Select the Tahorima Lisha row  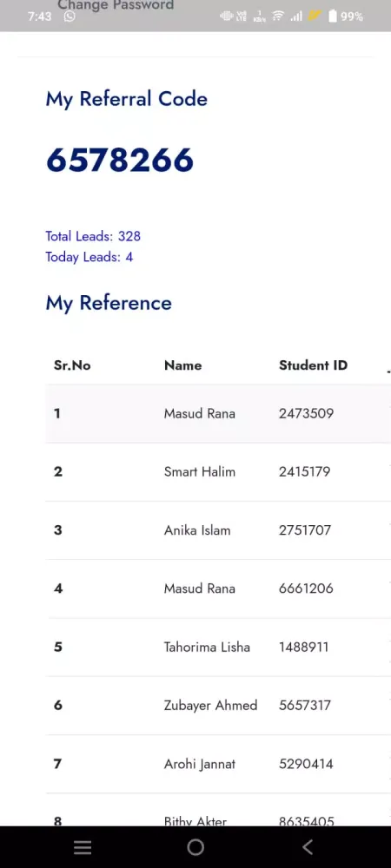pyautogui.click(x=218, y=648)
